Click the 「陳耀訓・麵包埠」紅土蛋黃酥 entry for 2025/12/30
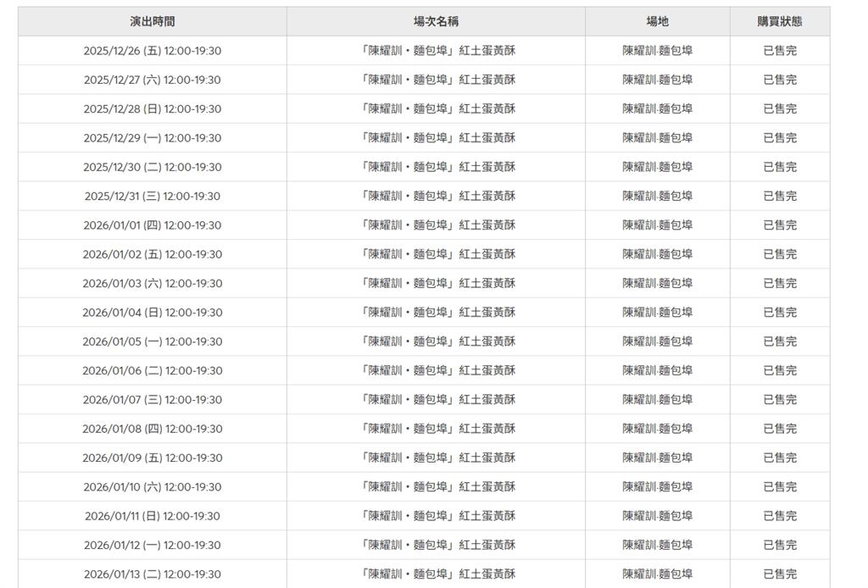 [437, 166]
